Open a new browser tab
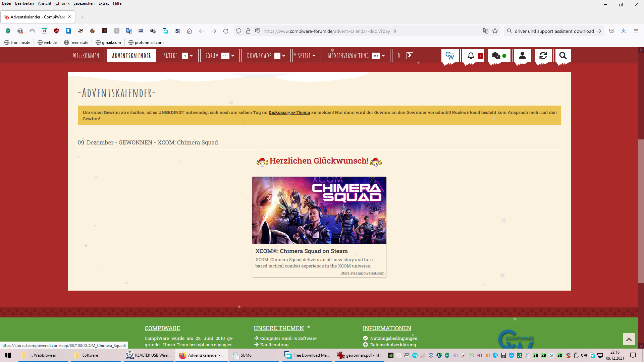 pos(82,17)
